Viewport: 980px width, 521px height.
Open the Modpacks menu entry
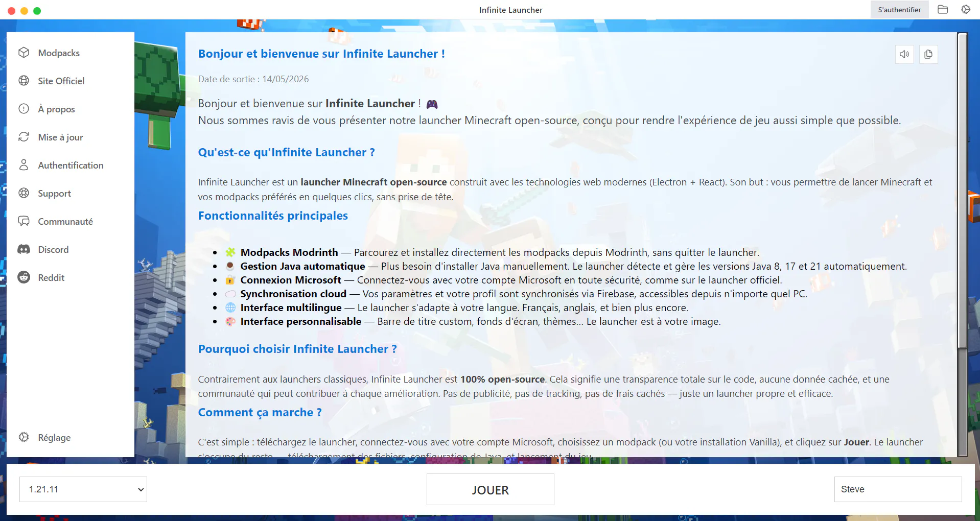(59, 53)
